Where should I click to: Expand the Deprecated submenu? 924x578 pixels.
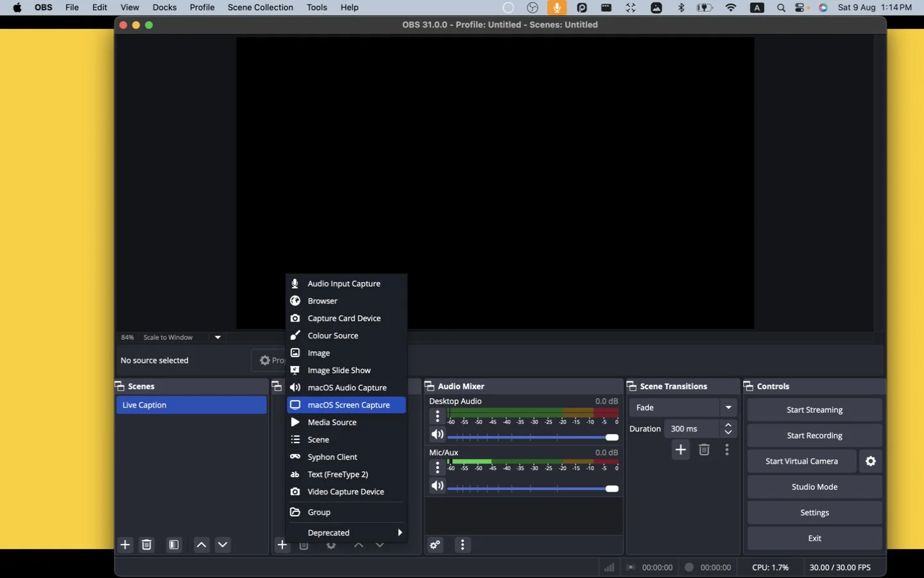(x=346, y=532)
